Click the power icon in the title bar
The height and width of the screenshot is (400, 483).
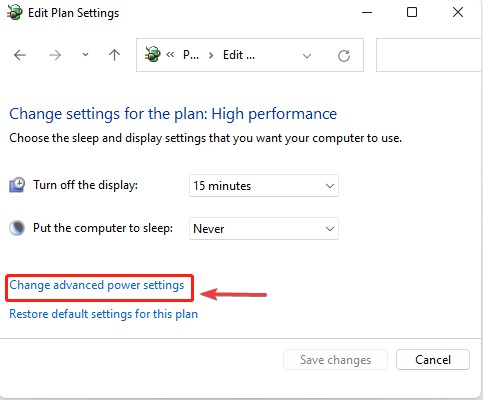pyautogui.click(x=15, y=13)
